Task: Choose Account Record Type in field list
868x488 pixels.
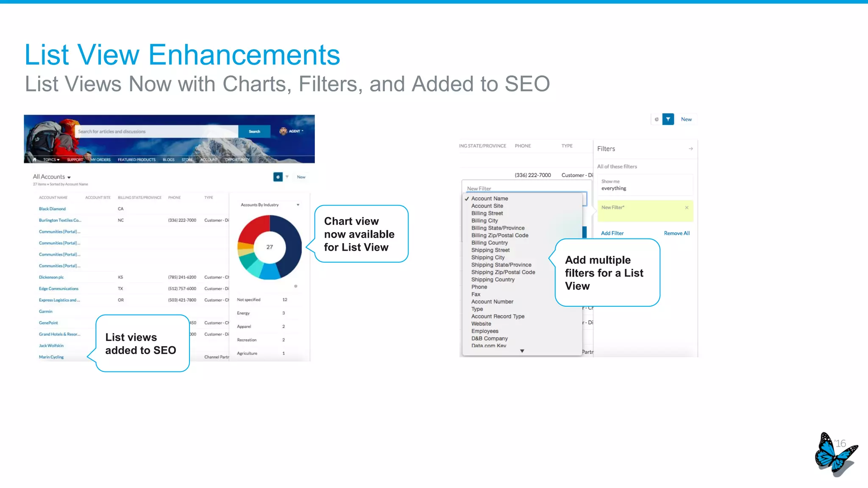Action: tap(498, 316)
